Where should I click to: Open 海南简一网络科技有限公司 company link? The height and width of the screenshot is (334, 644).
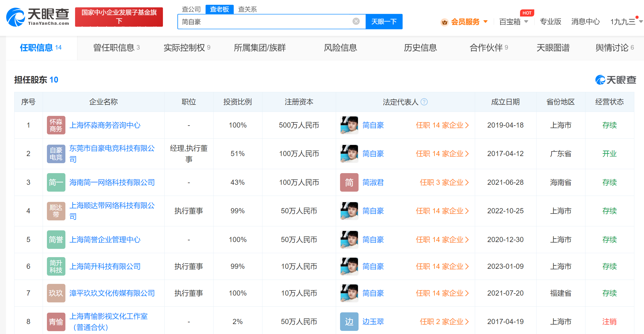pos(112,182)
